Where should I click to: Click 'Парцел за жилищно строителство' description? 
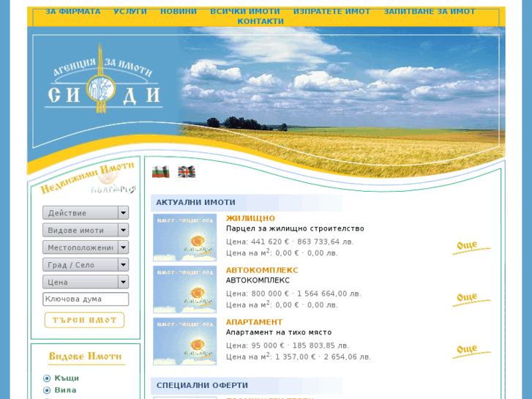295,228
